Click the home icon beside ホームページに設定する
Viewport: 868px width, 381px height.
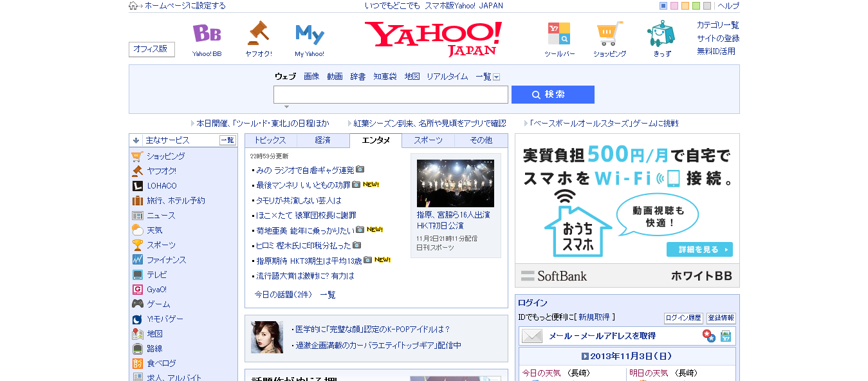click(133, 6)
